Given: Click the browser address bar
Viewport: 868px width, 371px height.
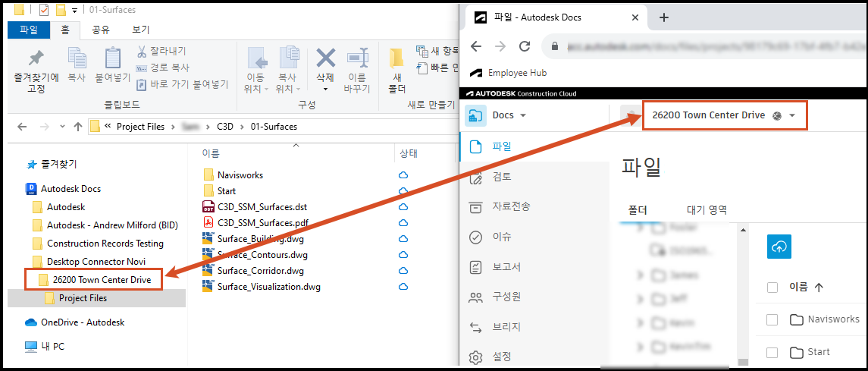Looking at the screenshot, I should click(706, 46).
